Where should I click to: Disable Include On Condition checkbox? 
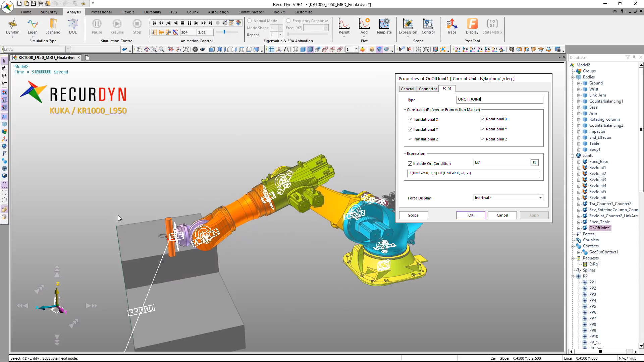pos(410,164)
